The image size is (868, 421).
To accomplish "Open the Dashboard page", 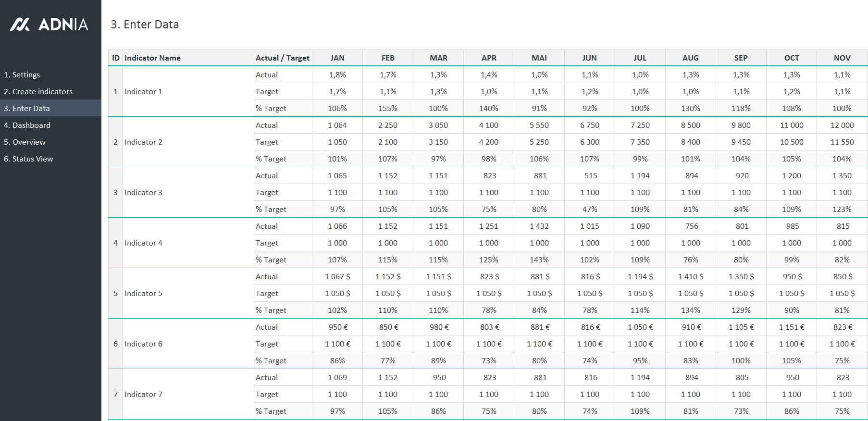I will click(x=27, y=125).
